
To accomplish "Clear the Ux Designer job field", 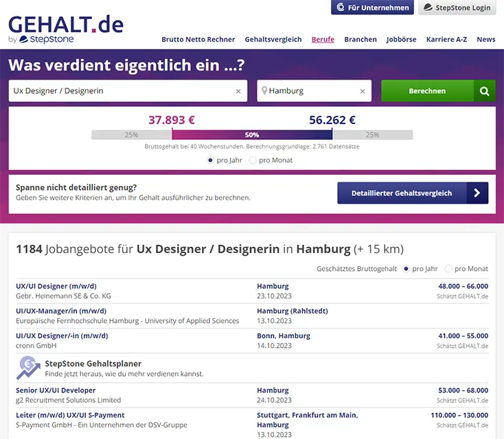I will point(238,91).
